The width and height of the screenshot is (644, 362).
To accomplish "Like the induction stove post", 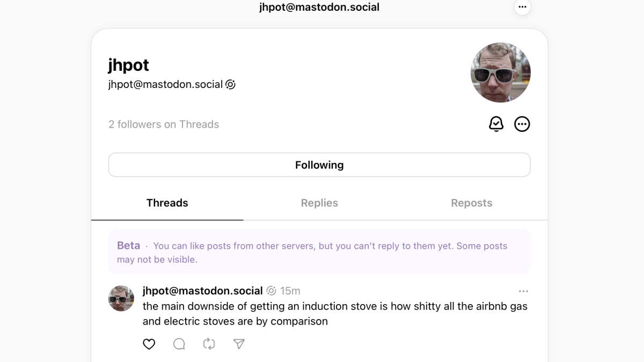I will (149, 344).
